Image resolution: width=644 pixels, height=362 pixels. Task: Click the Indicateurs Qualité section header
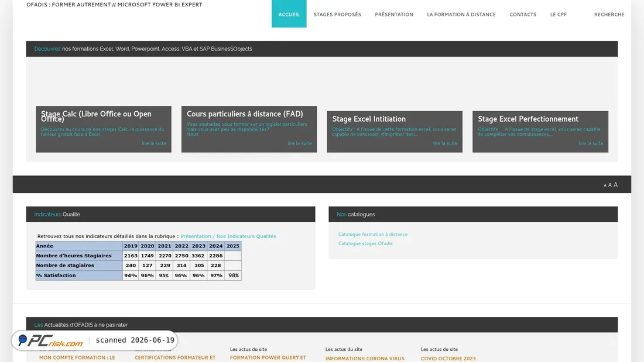coord(170,214)
